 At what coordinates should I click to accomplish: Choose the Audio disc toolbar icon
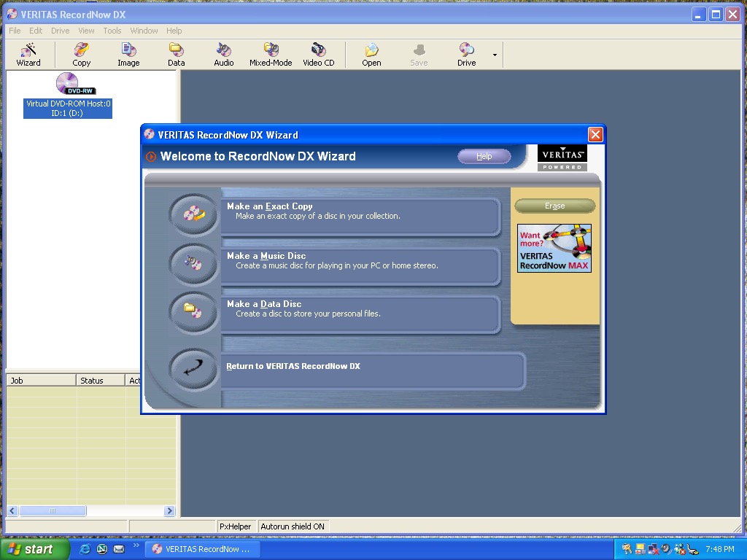[x=223, y=54]
